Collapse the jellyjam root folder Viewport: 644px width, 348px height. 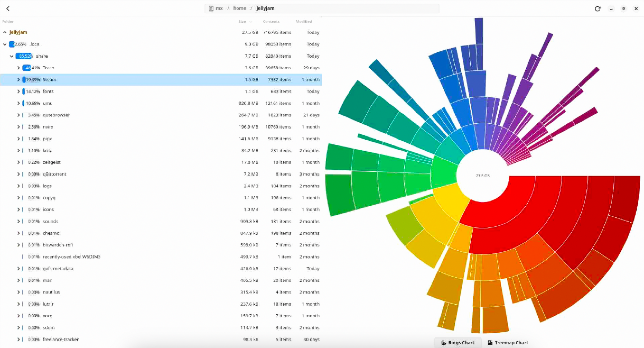pos(5,32)
